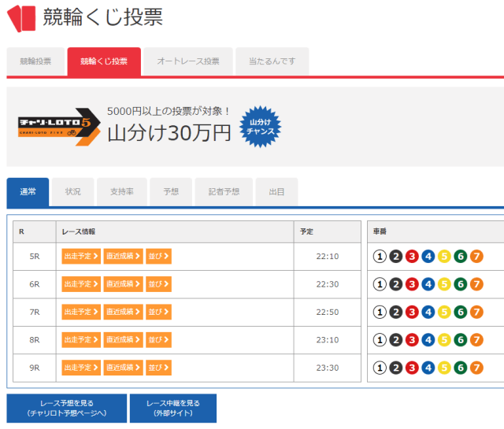
Task: Show 並び for race 7R
Action: click(x=159, y=312)
